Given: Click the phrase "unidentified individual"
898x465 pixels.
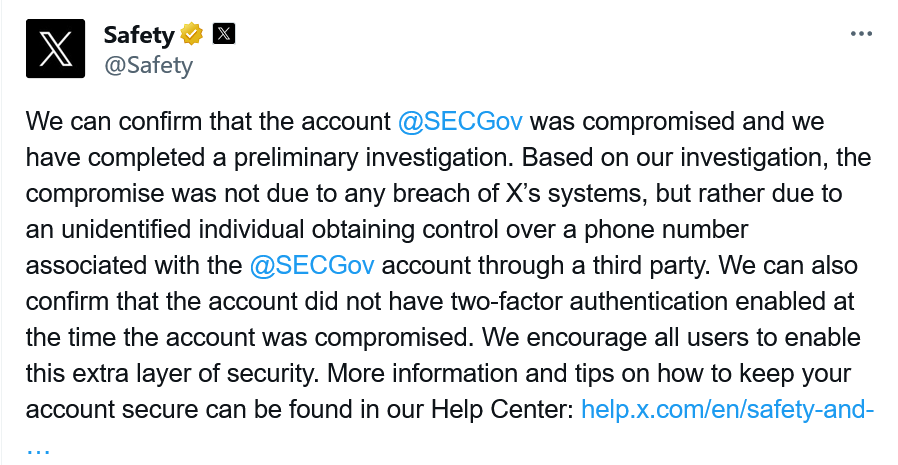Looking at the screenshot, I should 183,230.
